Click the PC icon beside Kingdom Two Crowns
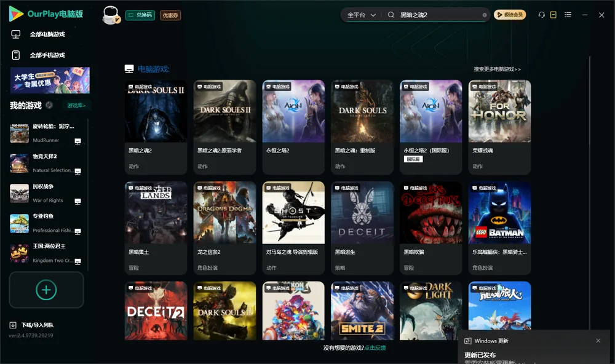615x364 pixels. point(77,262)
